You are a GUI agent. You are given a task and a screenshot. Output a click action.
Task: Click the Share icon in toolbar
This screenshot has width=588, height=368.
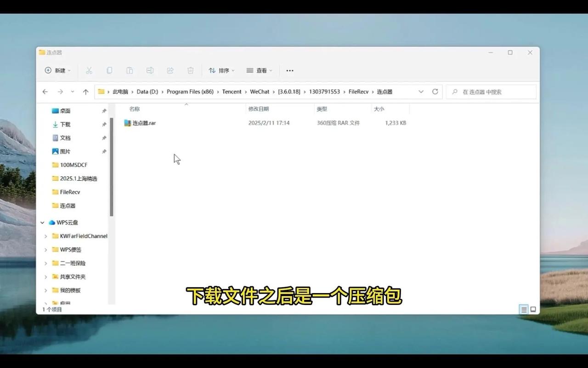(x=170, y=70)
